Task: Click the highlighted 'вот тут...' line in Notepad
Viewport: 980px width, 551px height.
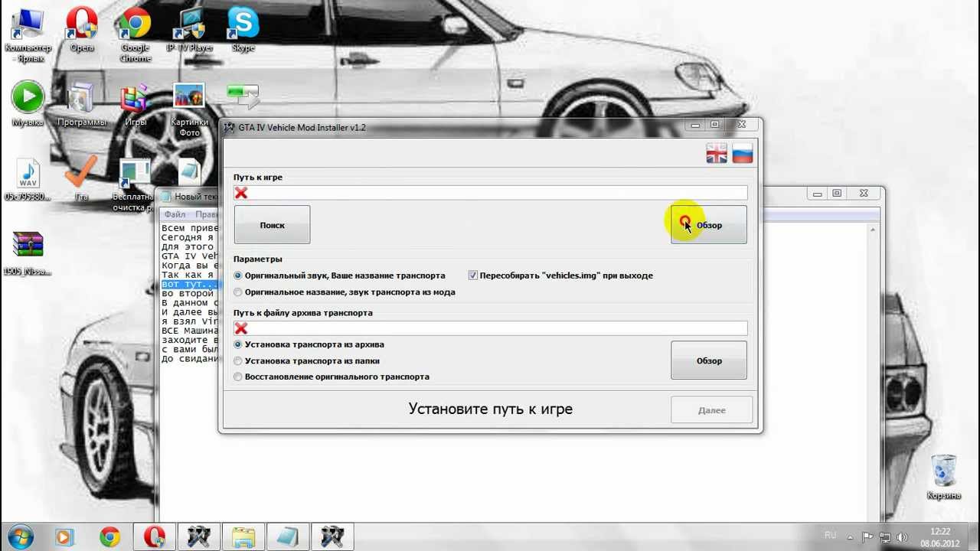Action: pos(189,284)
